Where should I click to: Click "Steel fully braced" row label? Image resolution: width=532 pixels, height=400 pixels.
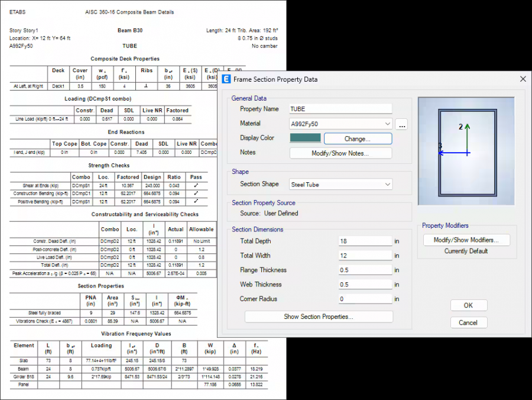[x=44, y=313]
